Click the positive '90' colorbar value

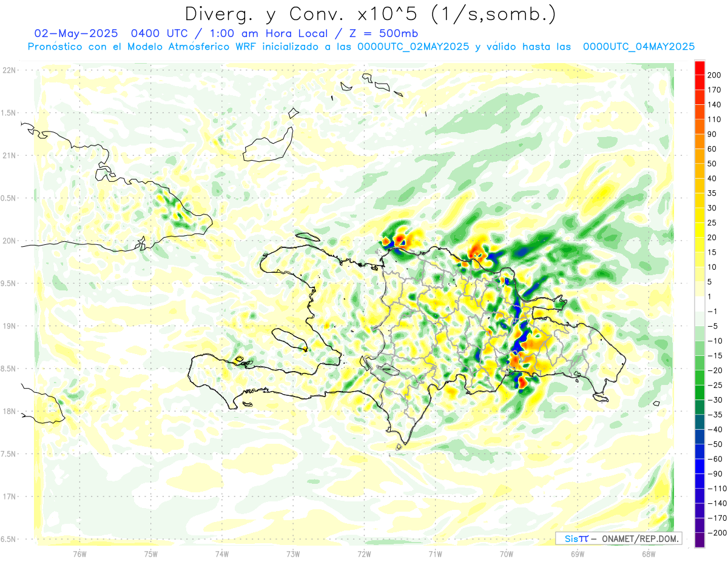click(713, 134)
